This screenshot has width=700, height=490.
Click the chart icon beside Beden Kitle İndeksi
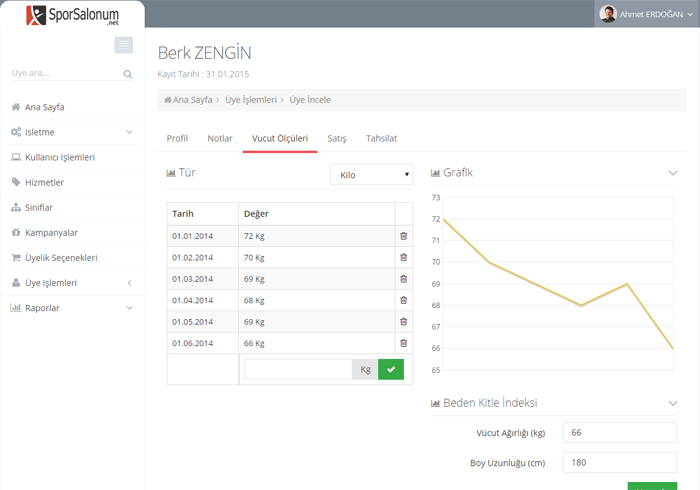(435, 403)
